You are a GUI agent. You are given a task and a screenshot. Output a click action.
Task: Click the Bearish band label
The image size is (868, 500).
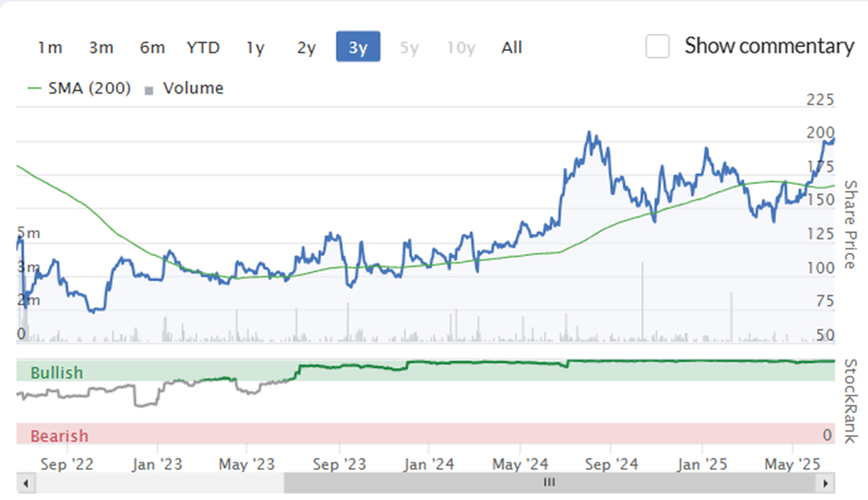pyautogui.click(x=59, y=435)
